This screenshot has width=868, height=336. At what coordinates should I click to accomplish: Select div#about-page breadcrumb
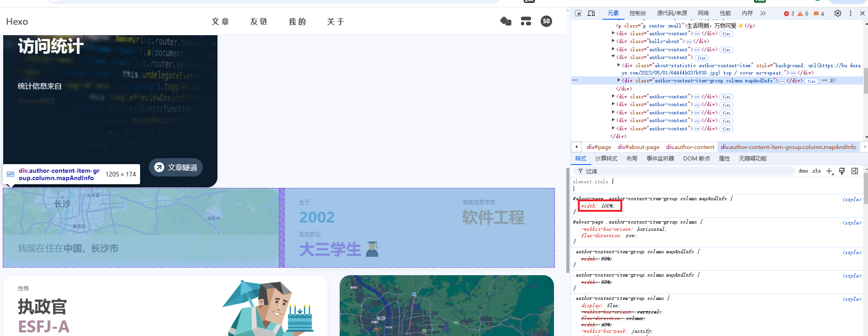click(639, 147)
